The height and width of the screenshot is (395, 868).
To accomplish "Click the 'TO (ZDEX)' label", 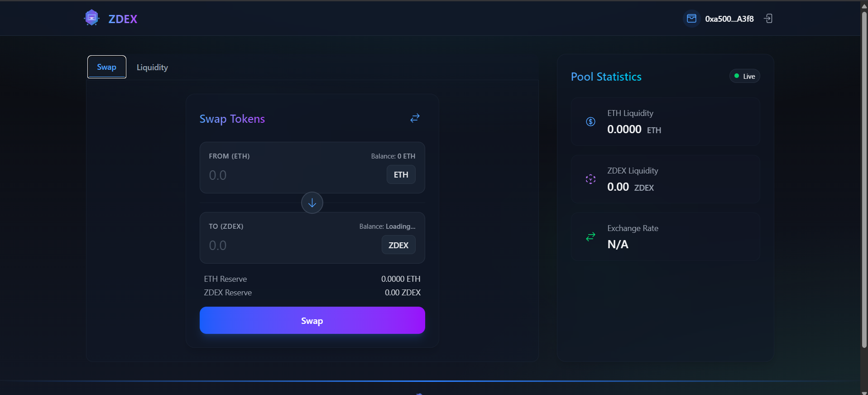I will 226,226.
